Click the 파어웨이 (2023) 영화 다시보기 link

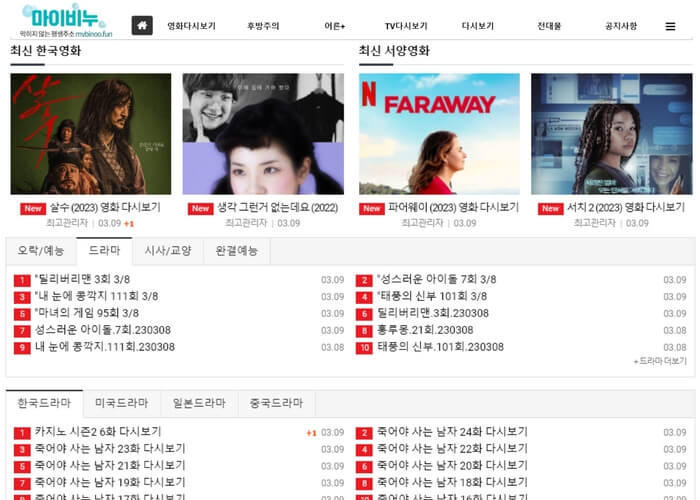[454, 208]
